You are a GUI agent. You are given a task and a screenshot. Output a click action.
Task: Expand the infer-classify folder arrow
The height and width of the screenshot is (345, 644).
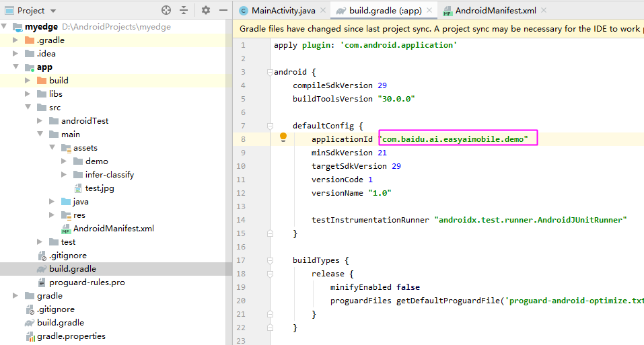64,174
